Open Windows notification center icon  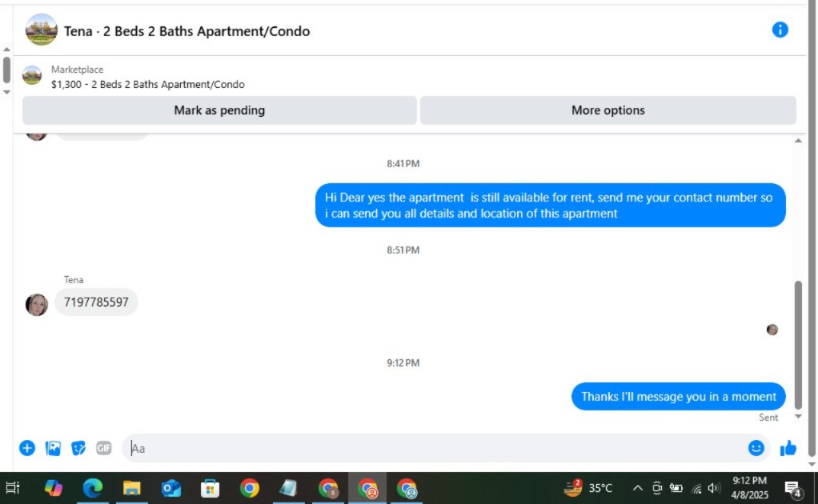[793, 488]
